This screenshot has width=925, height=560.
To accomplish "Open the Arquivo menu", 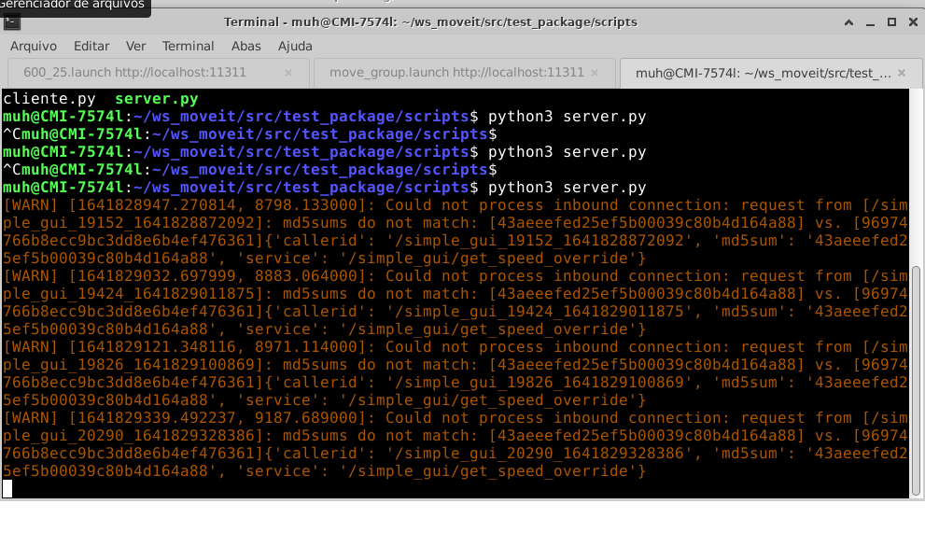I will point(33,46).
